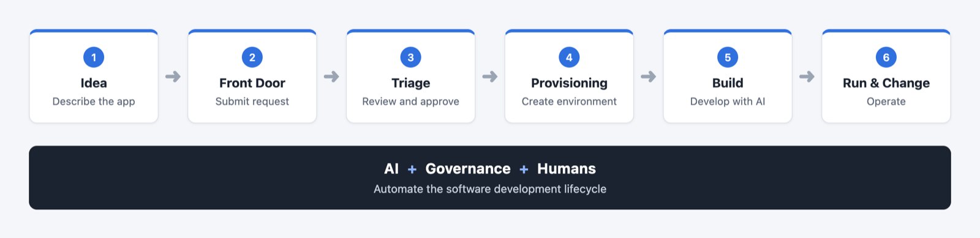The height and width of the screenshot is (238, 980).
Task: Click the 'AI' word in dark banner
Action: tap(391, 169)
